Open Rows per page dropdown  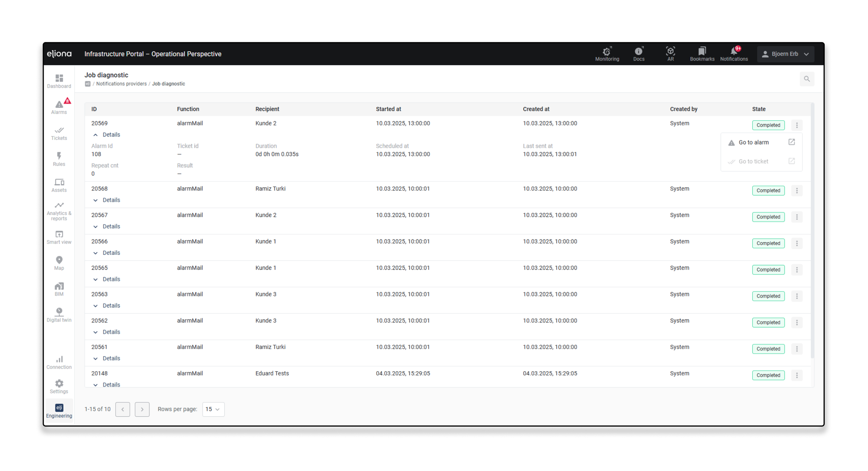coord(213,409)
